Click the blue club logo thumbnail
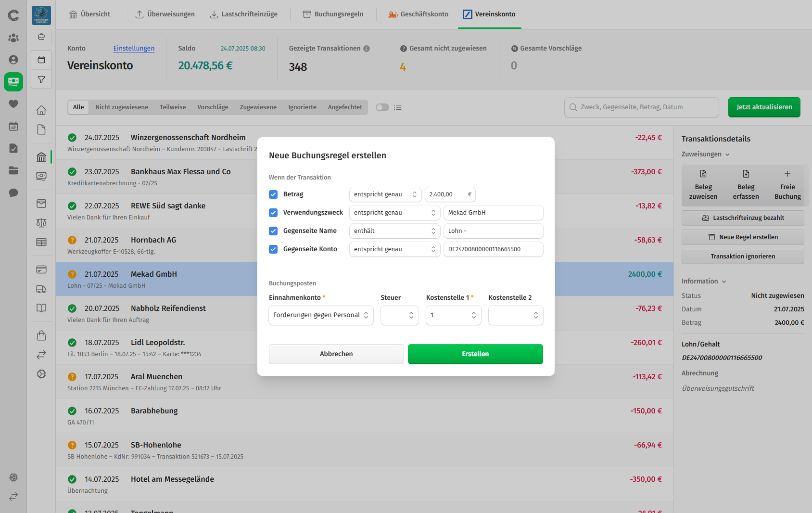The image size is (812, 513). 41,15
